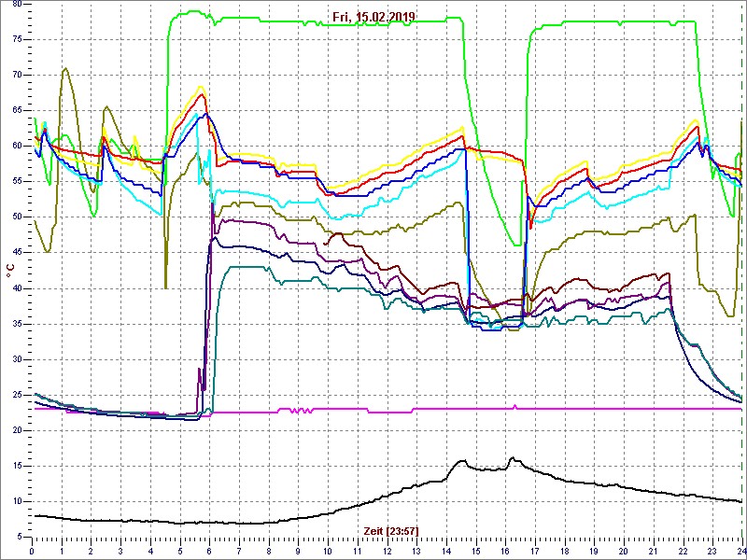Click hour 17 on the time axis
The width and height of the screenshot is (747, 560).
[x=535, y=549]
